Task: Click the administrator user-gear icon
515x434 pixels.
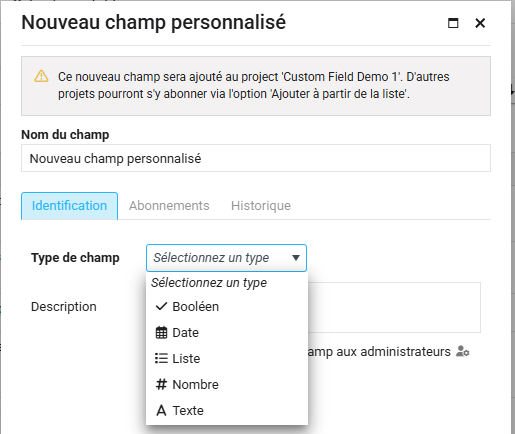Action: tap(463, 351)
